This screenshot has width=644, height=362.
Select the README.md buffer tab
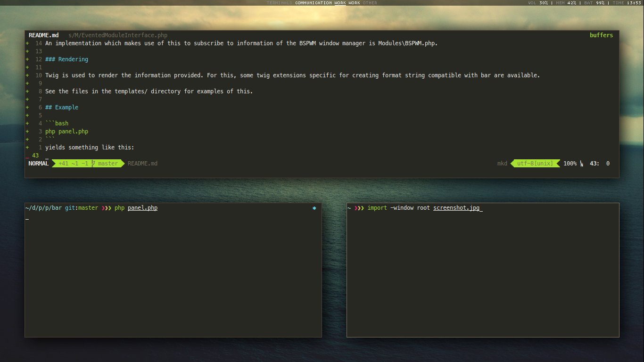(x=44, y=35)
